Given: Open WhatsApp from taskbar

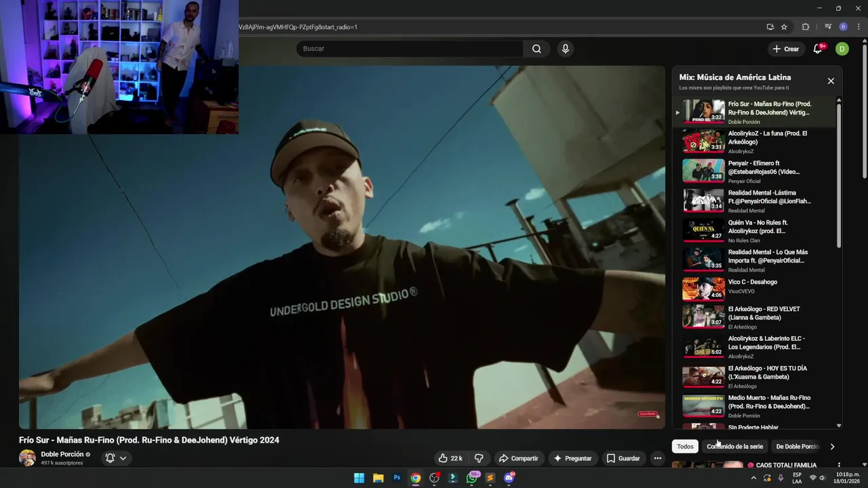Looking at the screenshot, I should click(472, 478).
